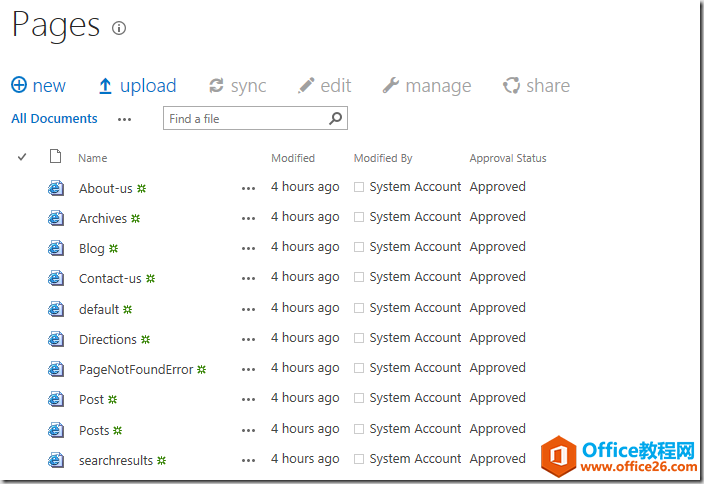This screenshot has height=484, width=704.
Task: Click the About-us page file icon
Action: pos(57,188)
